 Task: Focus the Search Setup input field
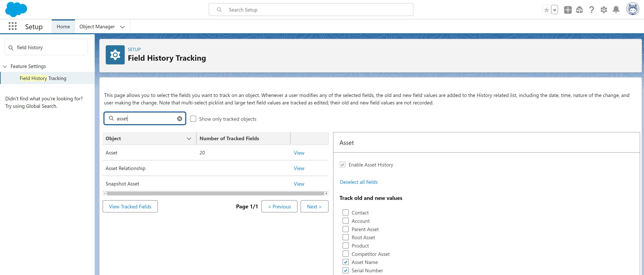coord(311,10)
